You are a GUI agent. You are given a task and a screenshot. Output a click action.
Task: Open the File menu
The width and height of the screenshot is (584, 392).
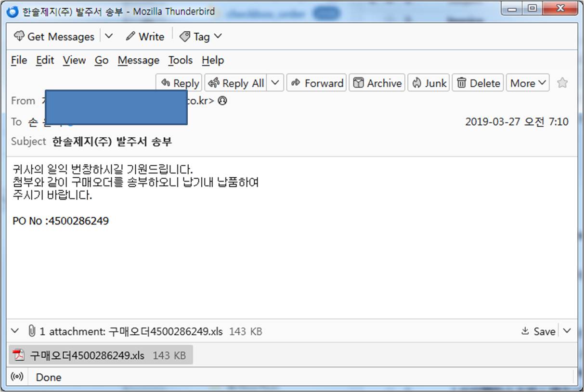tap(19, 60)
